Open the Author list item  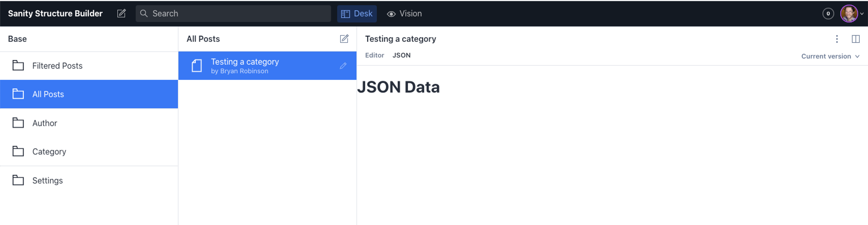[89, 123]
